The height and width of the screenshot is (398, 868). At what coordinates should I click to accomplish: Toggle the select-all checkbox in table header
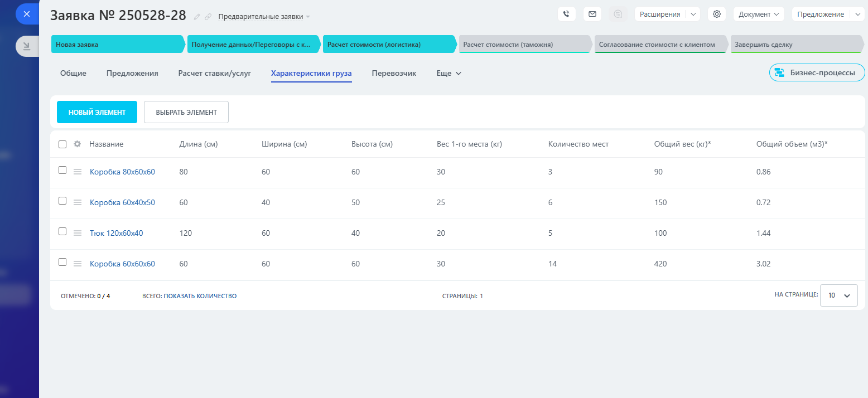tap(62, 144)
